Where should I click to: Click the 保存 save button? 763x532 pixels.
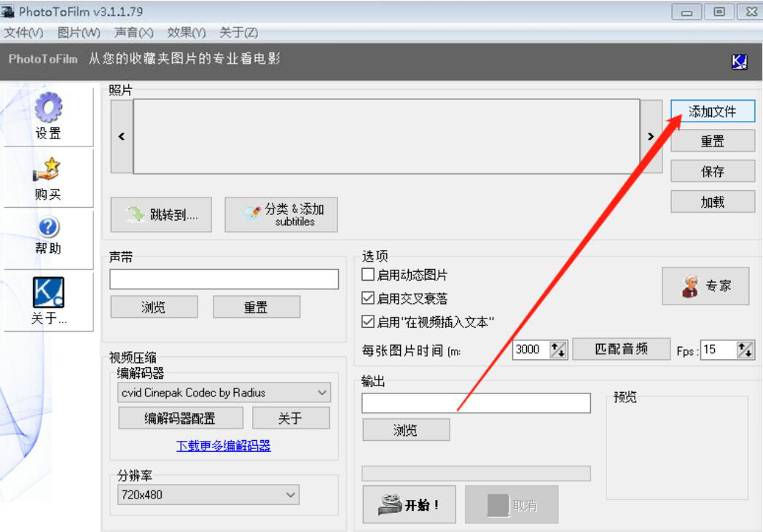713,171
